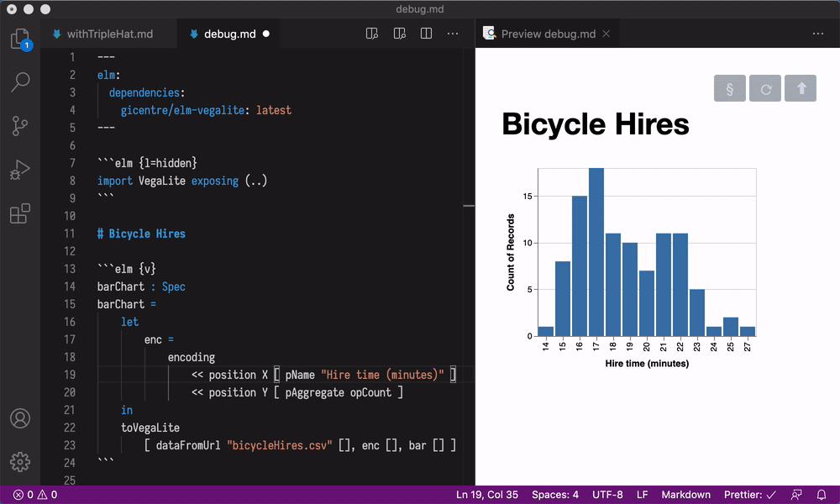Image resolution: width=840 pixels, height=504 pixels.
Task: Open the preview pane More Actions menu
Action: point(818,34)
